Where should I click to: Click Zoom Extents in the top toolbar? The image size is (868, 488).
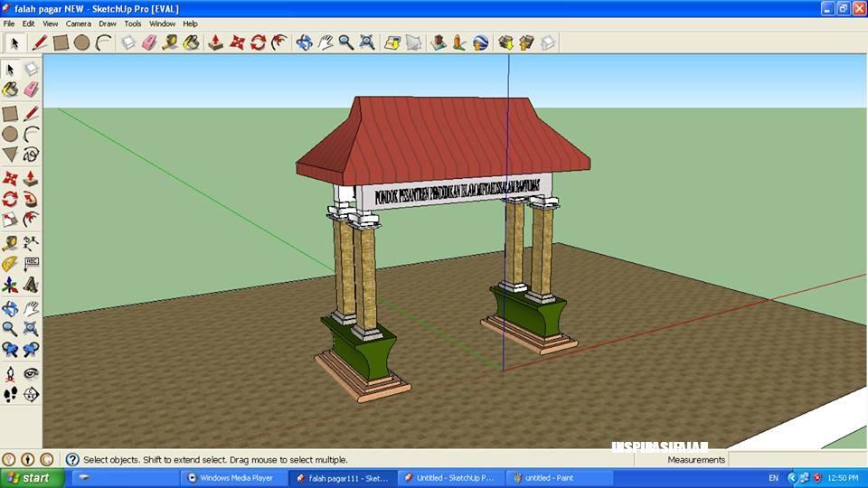point(367,42)
